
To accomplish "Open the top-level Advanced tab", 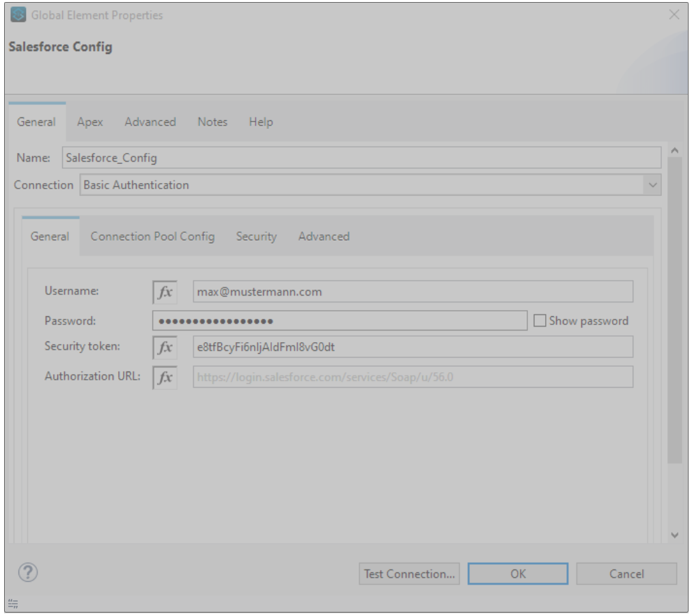I will (150, 122).
